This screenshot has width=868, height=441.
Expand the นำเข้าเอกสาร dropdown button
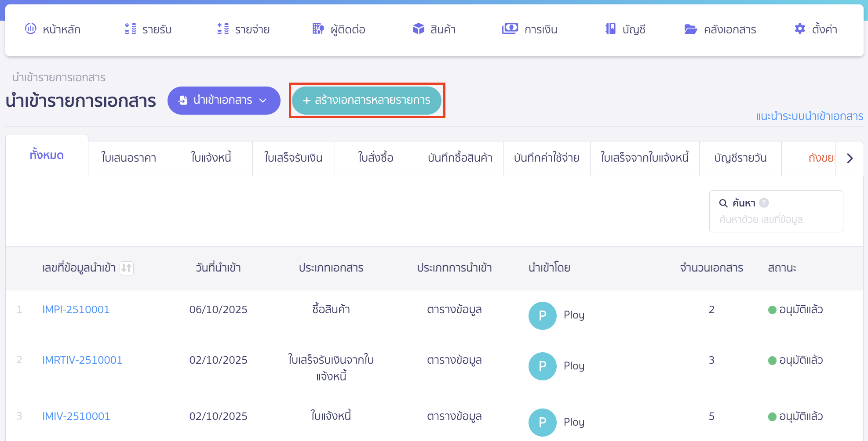223,101
